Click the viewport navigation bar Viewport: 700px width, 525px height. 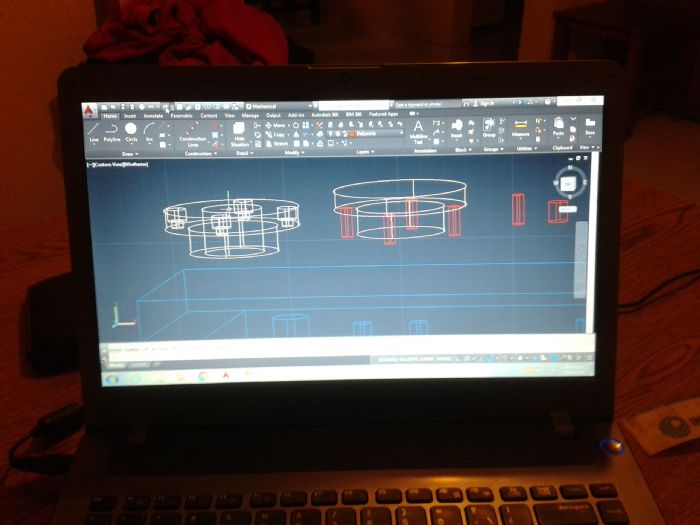(x=580, y=259)
